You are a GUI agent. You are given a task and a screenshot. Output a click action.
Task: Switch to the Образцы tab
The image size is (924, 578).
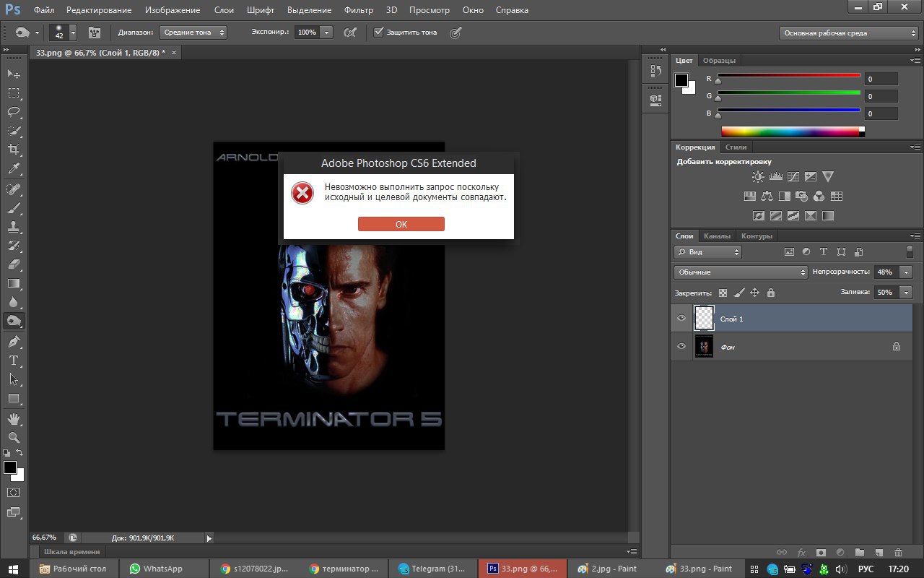[x=719, y=61]
